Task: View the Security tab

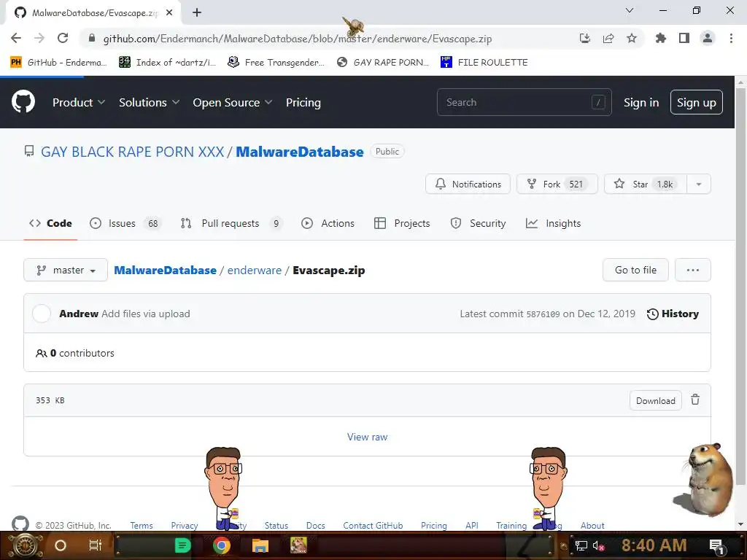Action: [478, 223]
